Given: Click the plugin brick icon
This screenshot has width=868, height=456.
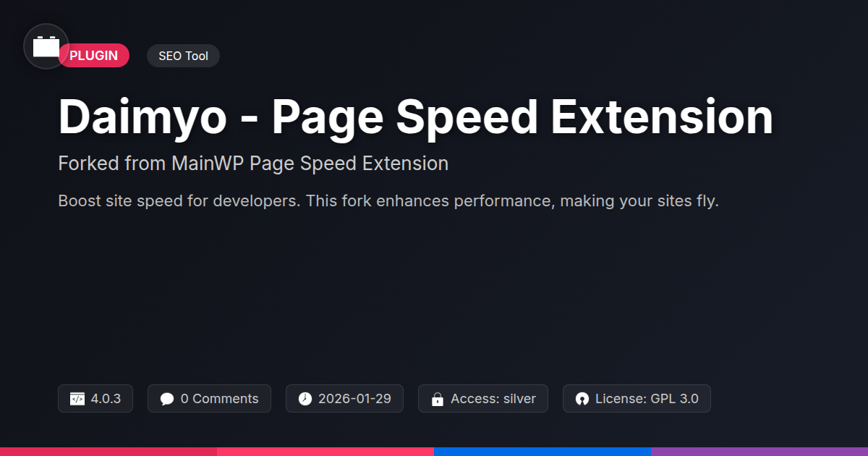Looking at the screenshot, I should tap(46, 46).
